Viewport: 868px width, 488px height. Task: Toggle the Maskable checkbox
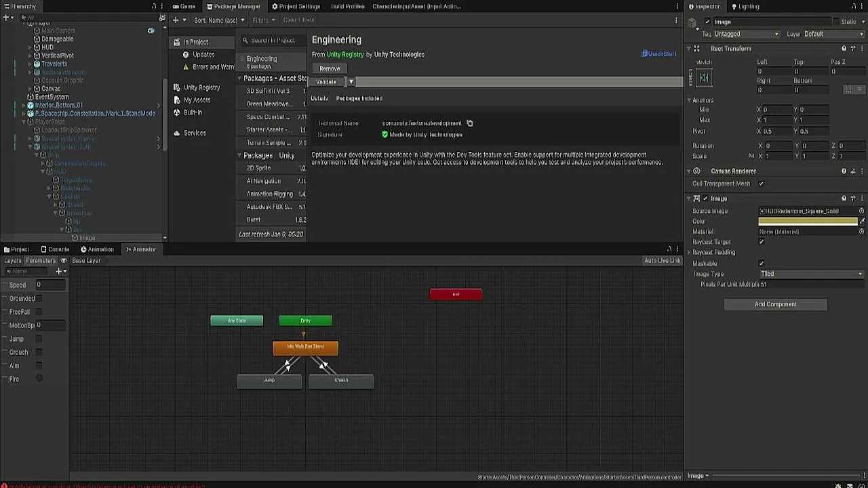coord(761,264)
